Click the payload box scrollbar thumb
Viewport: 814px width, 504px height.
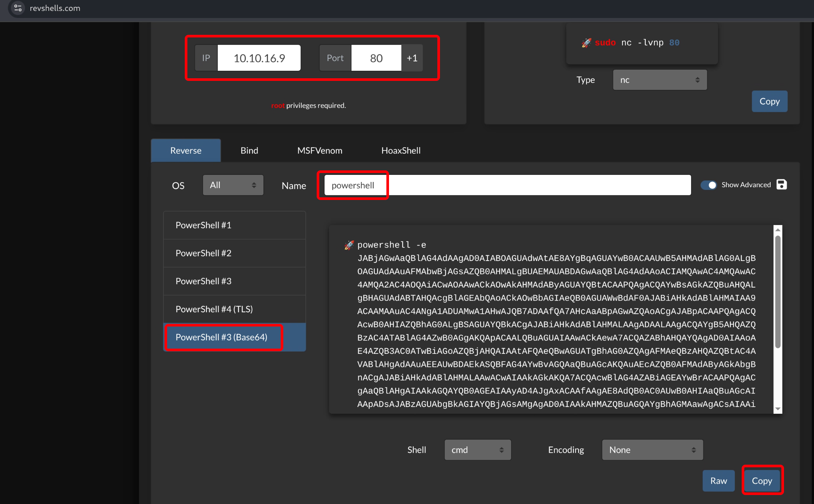click(778, 292)
